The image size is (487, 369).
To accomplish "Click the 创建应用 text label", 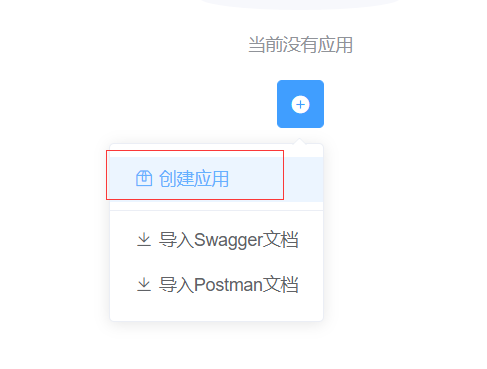I will pos(194,179).
